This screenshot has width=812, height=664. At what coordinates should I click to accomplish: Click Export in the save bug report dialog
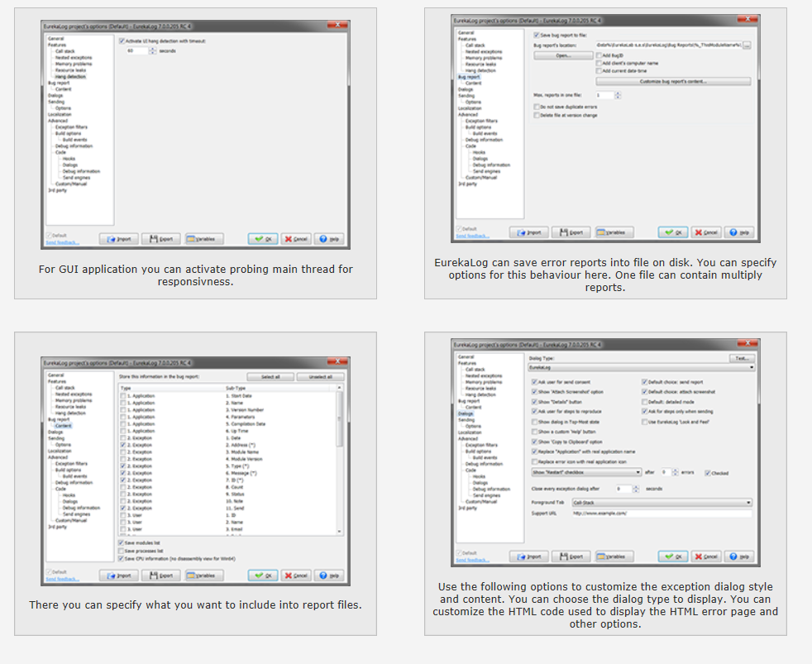[571, 232]
